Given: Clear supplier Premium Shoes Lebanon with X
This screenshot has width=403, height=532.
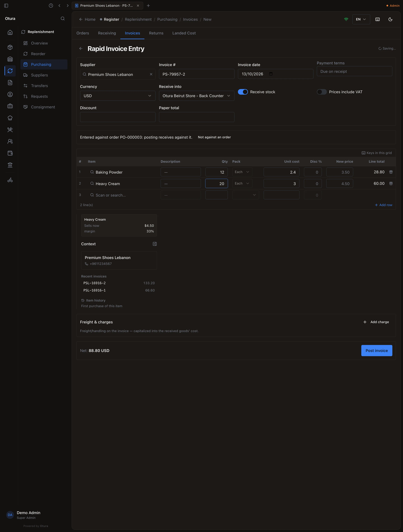Looking at the screenshot, I should point(151,74).
